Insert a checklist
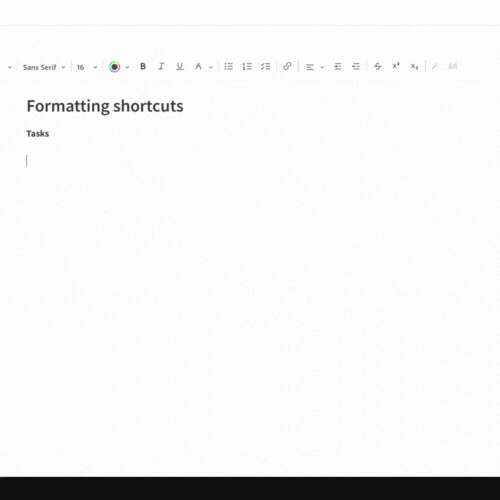 pos(266,67)
